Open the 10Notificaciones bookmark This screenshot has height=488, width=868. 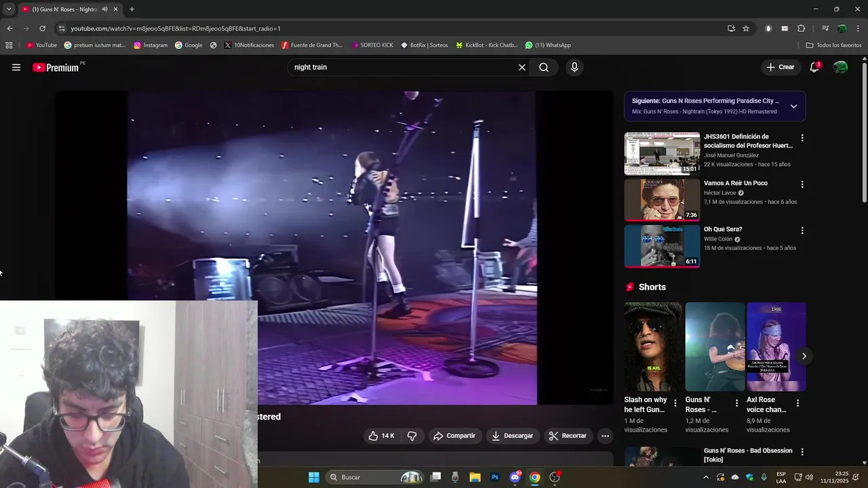pyautogui.click(x=249, y=45)
